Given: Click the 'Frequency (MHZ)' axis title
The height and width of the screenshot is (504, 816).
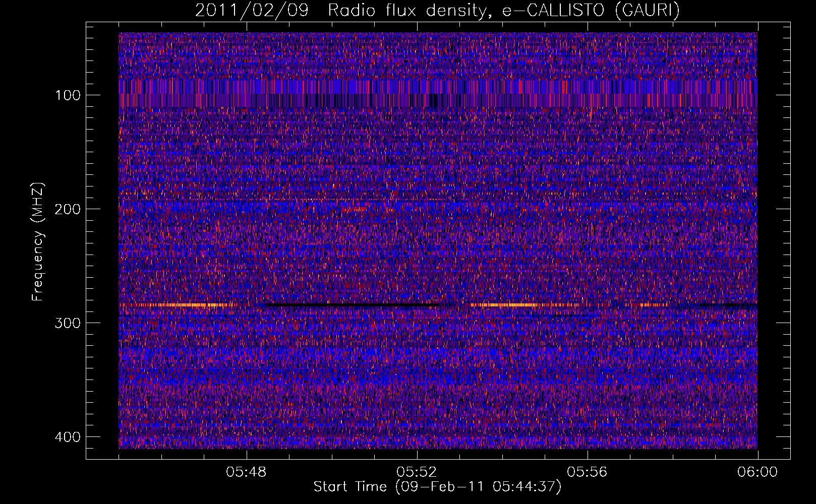Looking at the screenshot, I should coord(38,241).
